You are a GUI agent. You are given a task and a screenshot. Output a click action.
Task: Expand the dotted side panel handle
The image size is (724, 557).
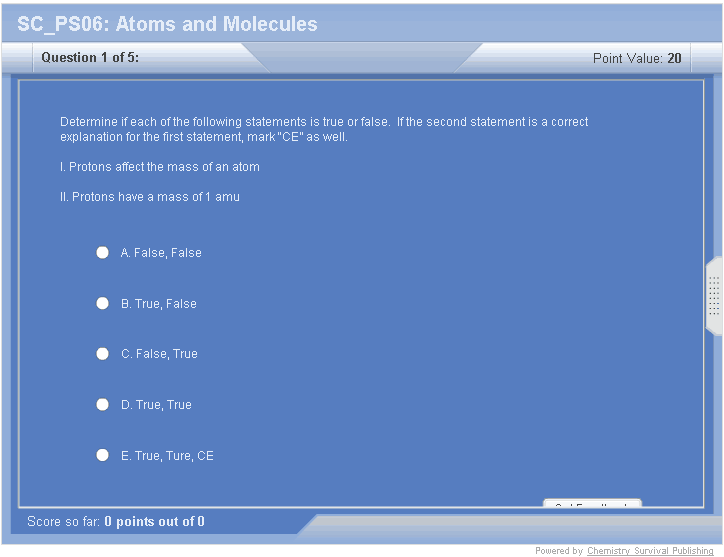(714, 297)
